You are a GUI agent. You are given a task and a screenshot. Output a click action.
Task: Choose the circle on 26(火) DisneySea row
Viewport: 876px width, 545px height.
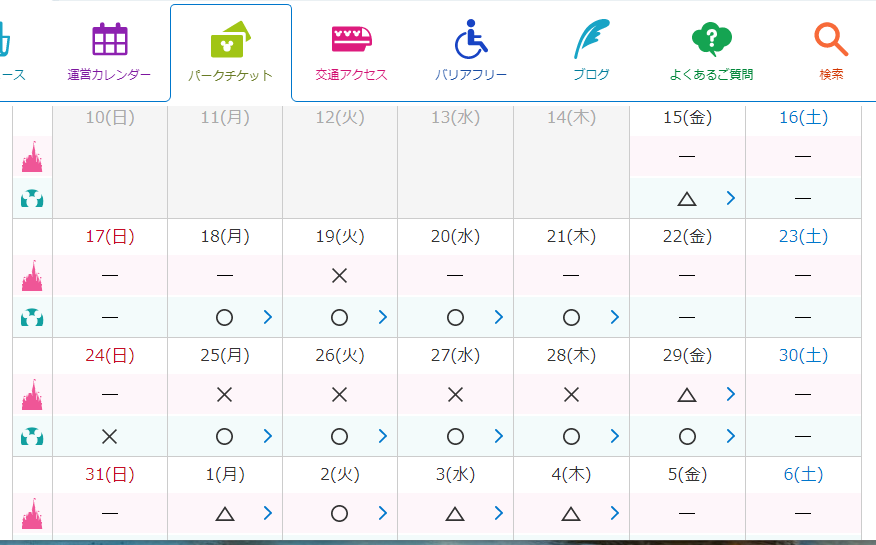[339, 437]
